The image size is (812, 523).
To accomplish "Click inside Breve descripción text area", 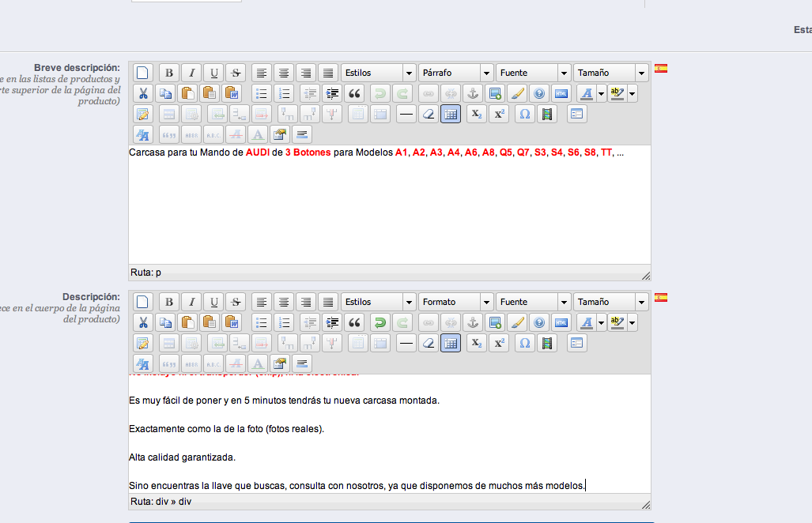I will tap(390, 205).
